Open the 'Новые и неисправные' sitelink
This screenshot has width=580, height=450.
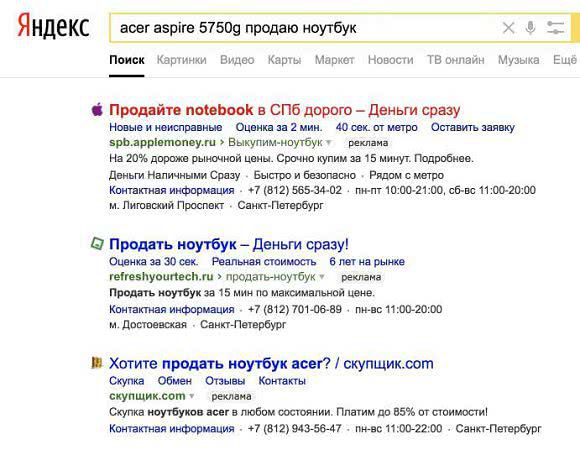click(x=166, y=127)
